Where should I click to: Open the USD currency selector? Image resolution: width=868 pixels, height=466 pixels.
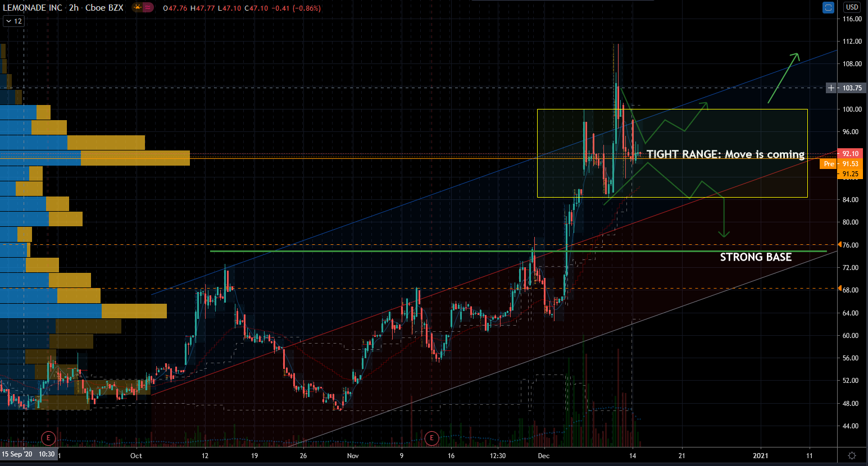[x=852, y=7]
